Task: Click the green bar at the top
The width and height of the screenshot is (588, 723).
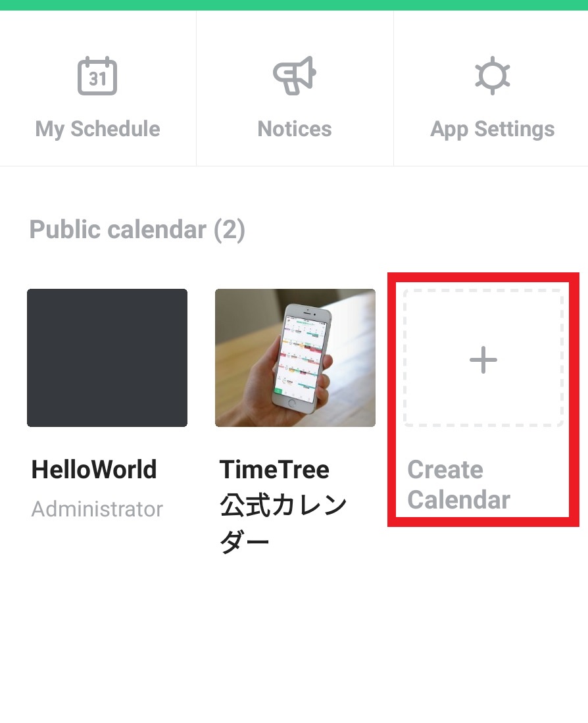Action: pos(294,5)
